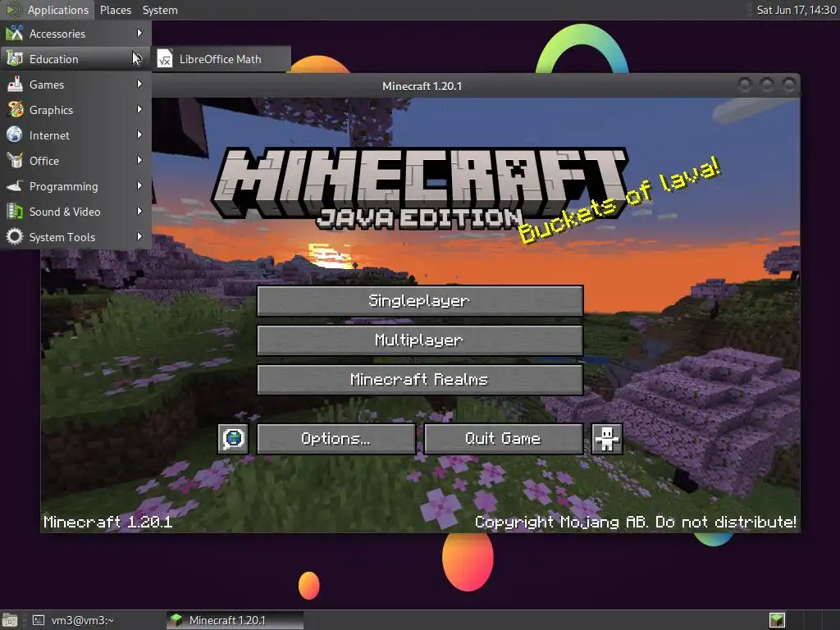840x630 pixels.
Task: Select the System Tools menu entry
Action: tap(76, 237)
